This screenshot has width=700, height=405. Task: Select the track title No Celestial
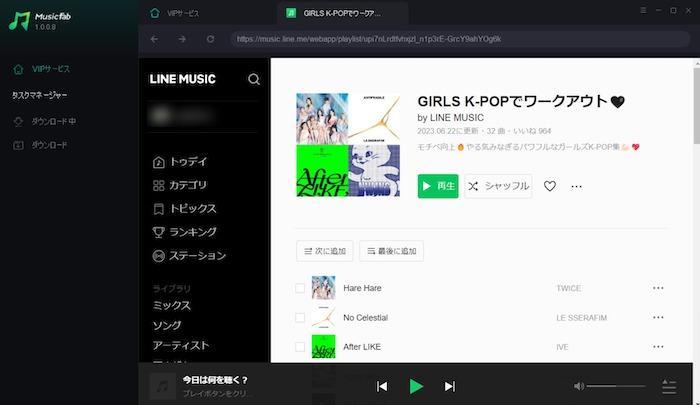(366, 317)
